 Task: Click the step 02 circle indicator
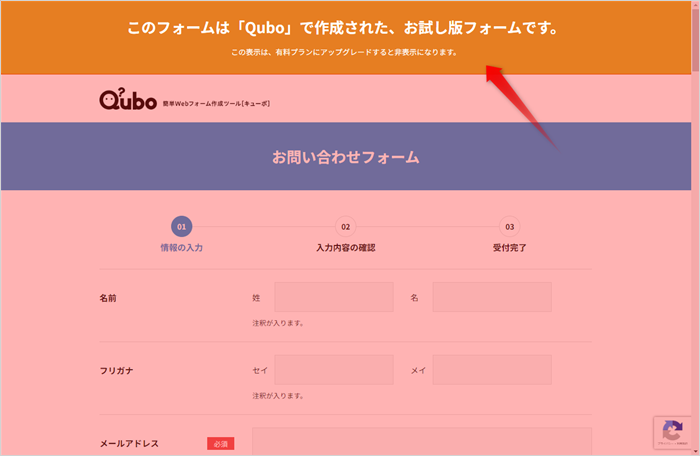[x=345, y=227]
